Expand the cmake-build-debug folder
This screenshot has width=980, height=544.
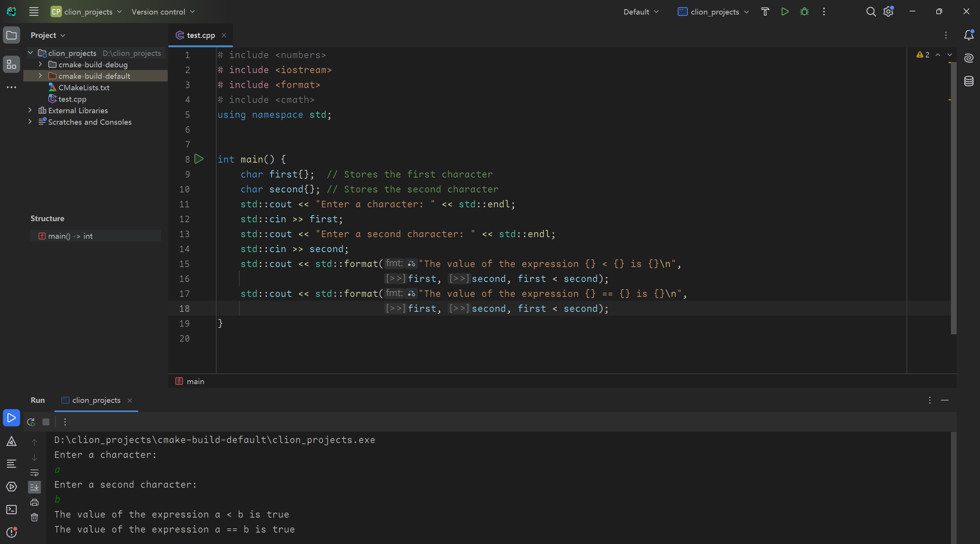click(40, 64)
